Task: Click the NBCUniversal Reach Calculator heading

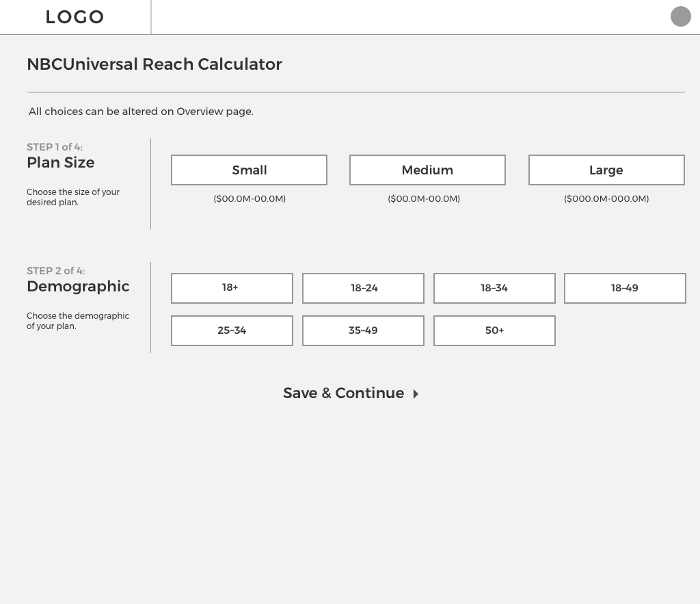Action: pyautogui.click(x=154, y=64)
